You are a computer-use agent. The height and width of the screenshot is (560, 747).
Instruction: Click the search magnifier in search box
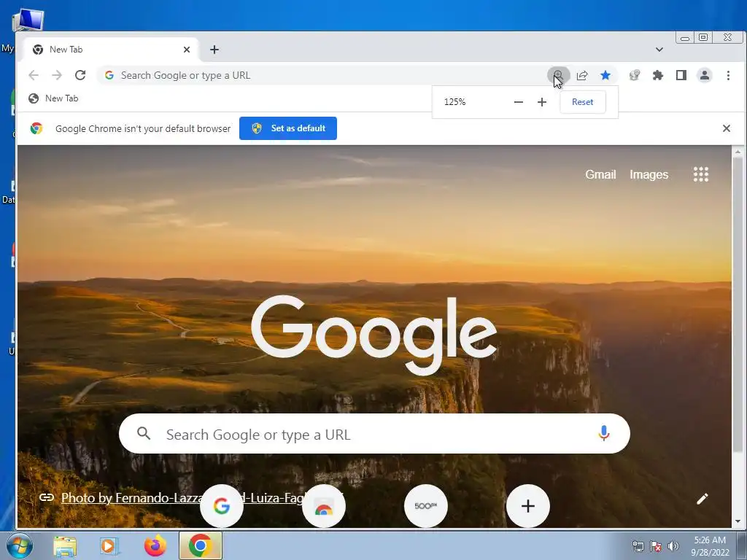pyautogui.click(x=144, y=433)
